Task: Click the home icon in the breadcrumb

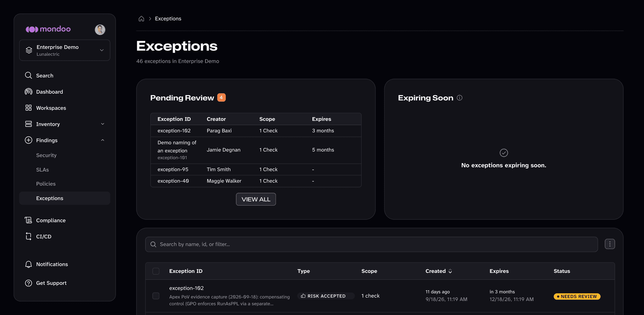Action: [142, 19]
